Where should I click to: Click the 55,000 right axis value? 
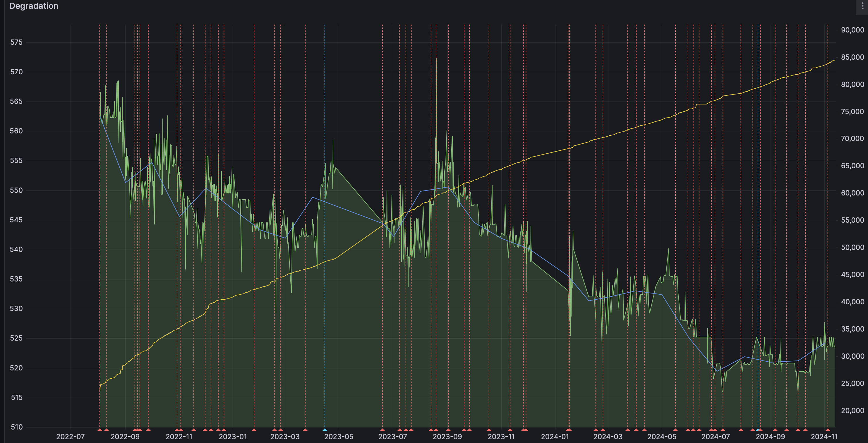tap(852, 220)
